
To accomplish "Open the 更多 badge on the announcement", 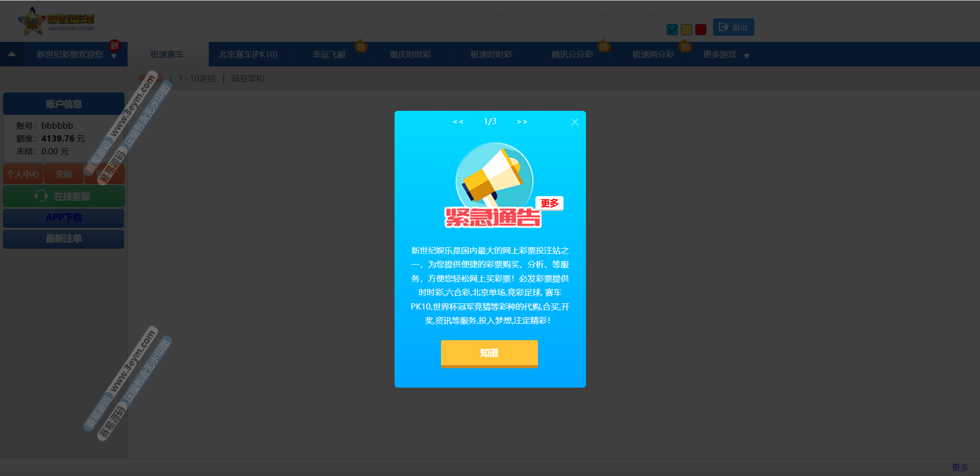I will point(549,203).
